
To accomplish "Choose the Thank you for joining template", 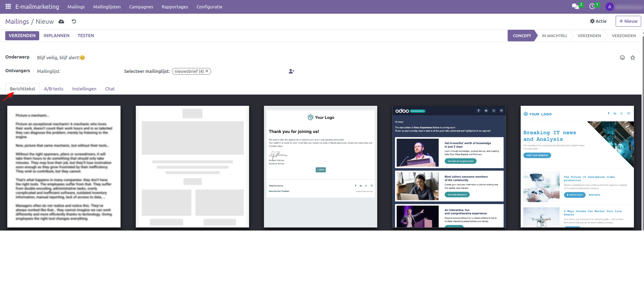I will point(320,167).
